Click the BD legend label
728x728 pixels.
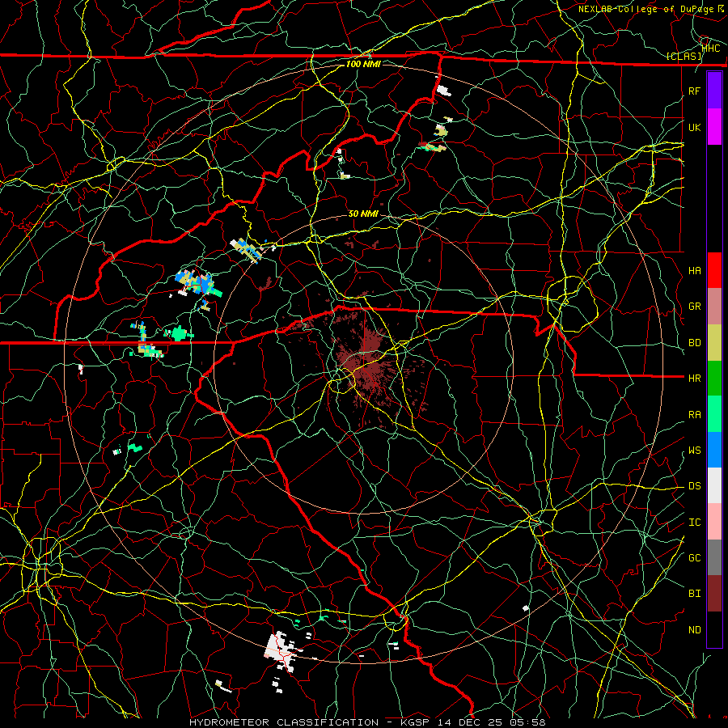pyautogui.click(x=695, y=343)
